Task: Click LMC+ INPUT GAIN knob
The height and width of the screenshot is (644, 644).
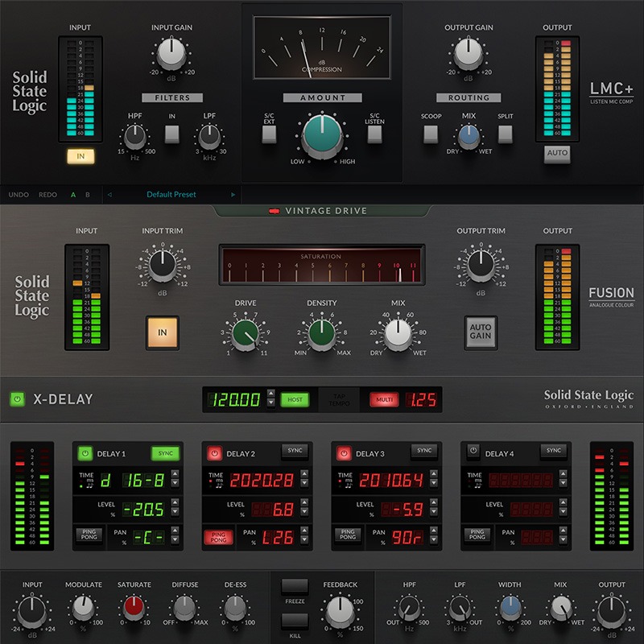Action: pyautogui.click(x=171, y=53)
